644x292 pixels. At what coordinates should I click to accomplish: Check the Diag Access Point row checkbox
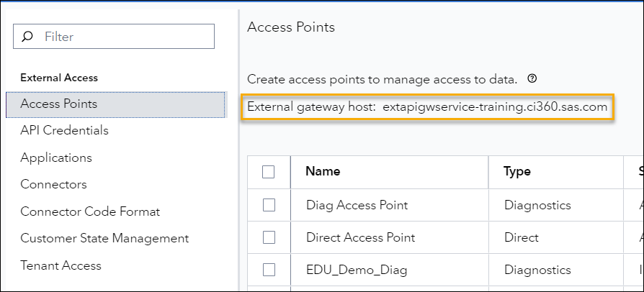point(269,205)
